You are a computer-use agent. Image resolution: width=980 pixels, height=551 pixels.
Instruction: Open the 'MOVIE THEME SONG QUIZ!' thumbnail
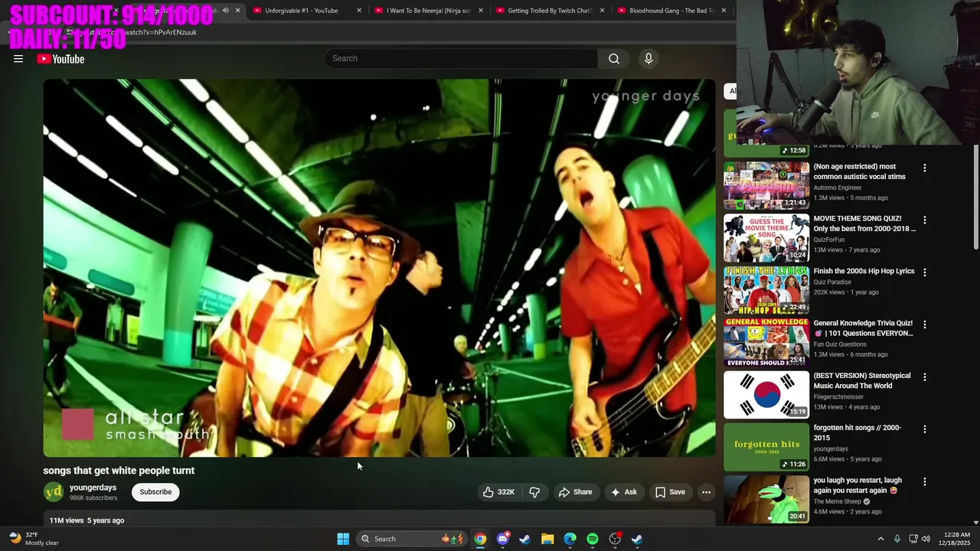click(x=766, y=237)
